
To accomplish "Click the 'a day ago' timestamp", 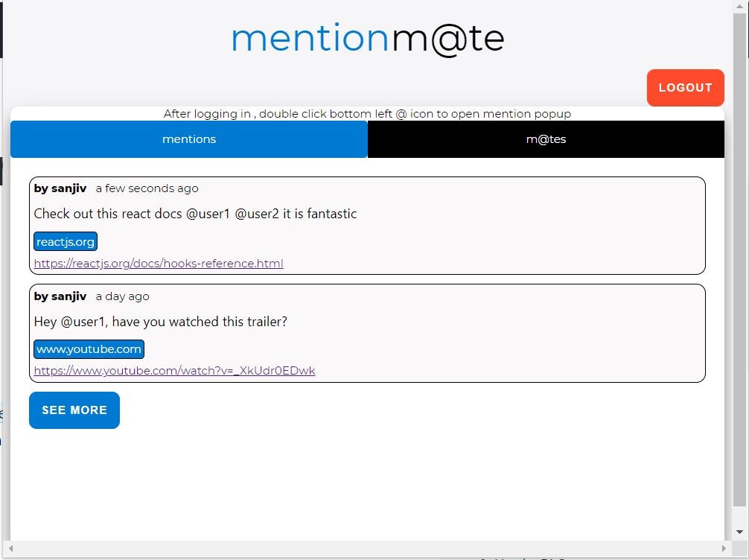I will 122,296.
